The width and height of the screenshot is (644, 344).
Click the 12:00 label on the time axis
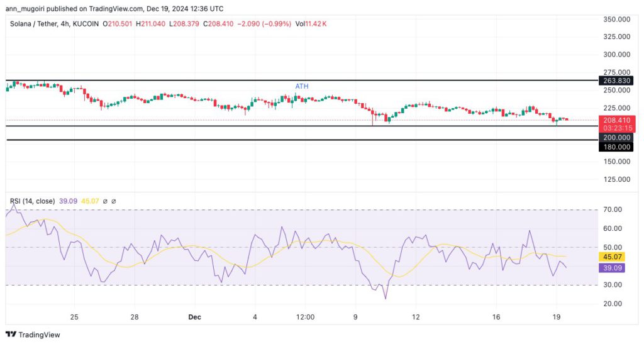click(305, 317)
